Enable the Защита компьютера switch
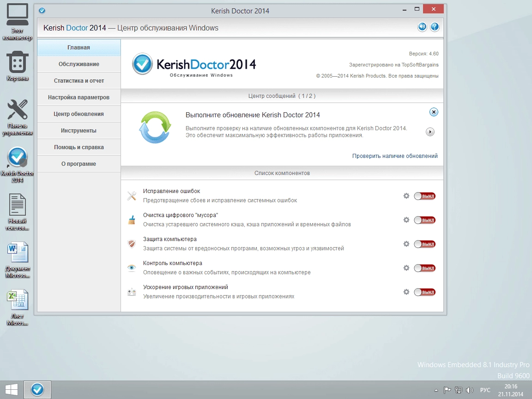The image size is (532, 399). click(x=424, y=244)
